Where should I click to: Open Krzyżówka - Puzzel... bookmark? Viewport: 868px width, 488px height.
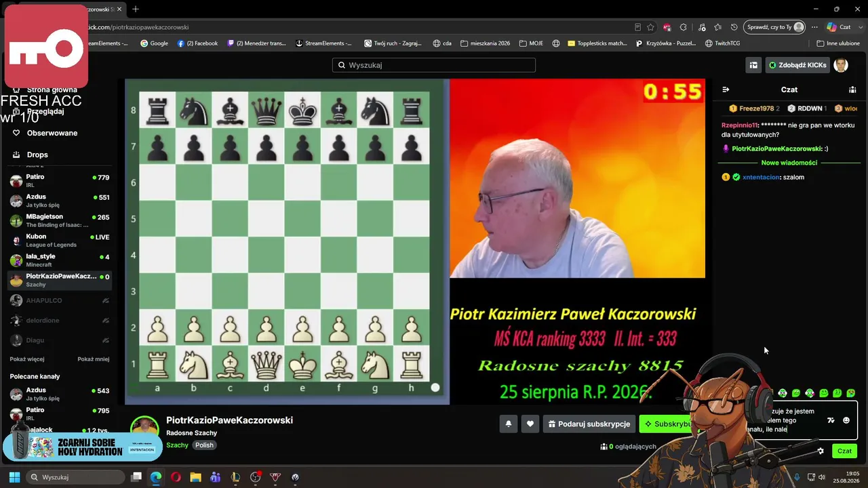[666, 43]
